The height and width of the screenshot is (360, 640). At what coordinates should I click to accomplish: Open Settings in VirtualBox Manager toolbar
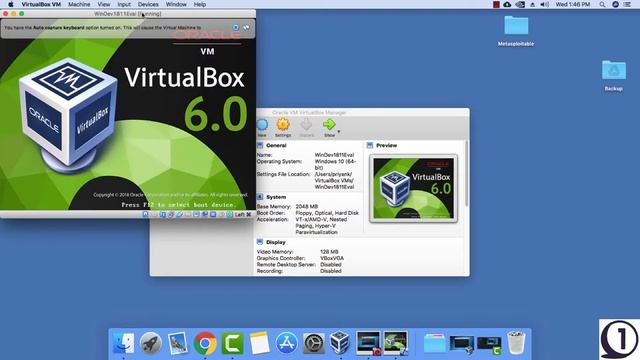(x=282, y=125)
